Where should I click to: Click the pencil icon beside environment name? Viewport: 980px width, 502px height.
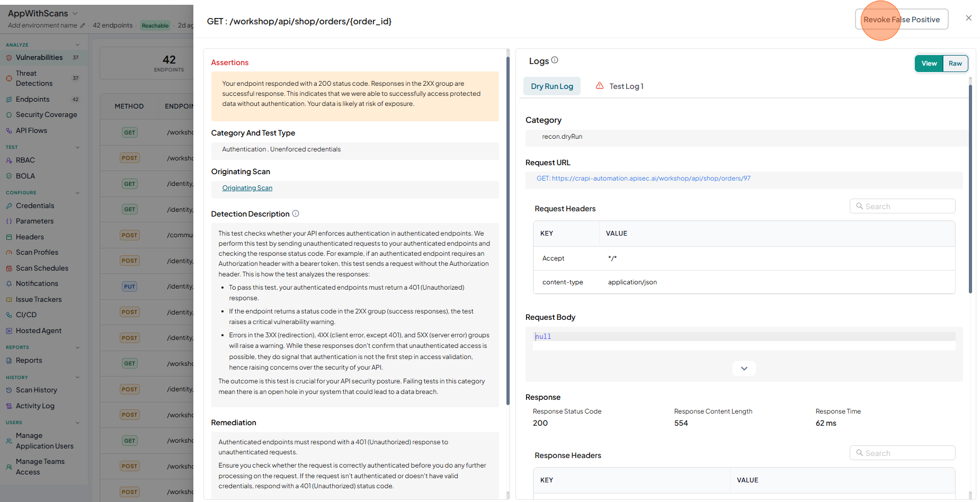click(82, 25)
